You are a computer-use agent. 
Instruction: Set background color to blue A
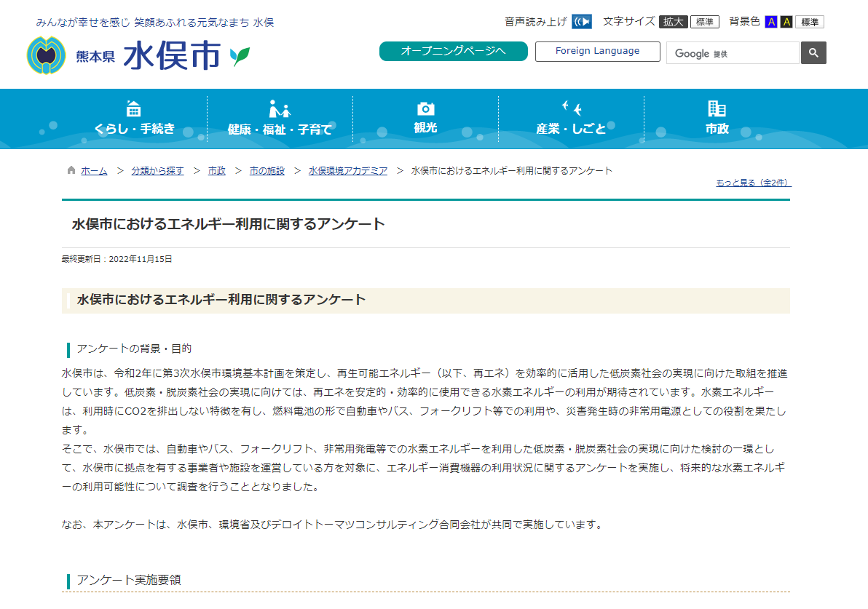[771, 21]
